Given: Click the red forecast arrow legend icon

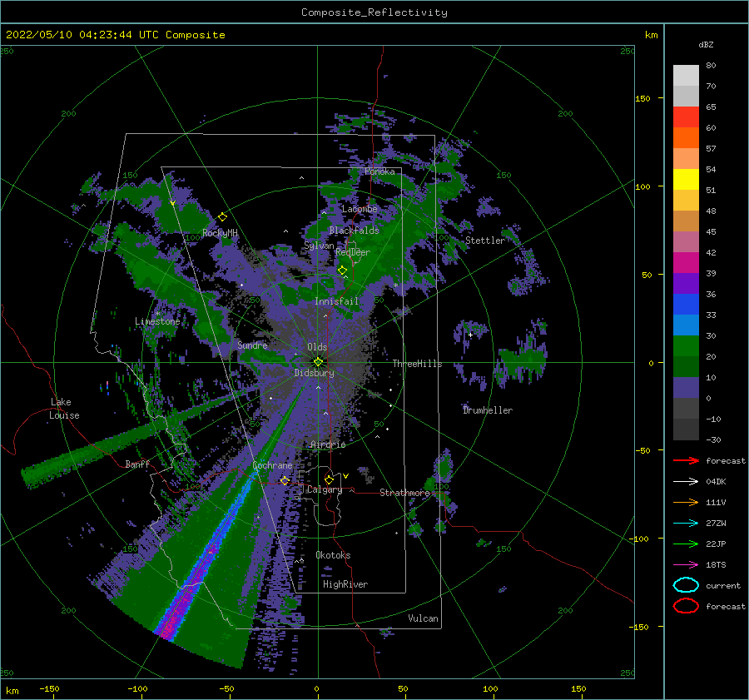Looking at the screenshot, I should (686, 460).
